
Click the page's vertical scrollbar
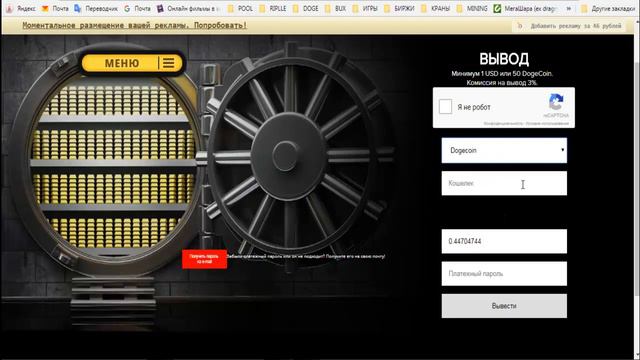[637, 180]
